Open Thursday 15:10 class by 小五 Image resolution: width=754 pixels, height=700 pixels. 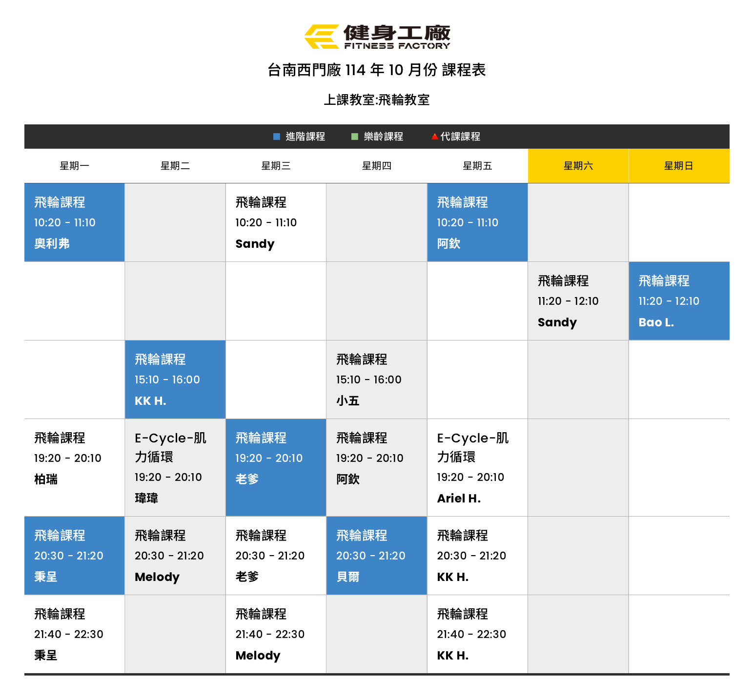tap(376, 380)
